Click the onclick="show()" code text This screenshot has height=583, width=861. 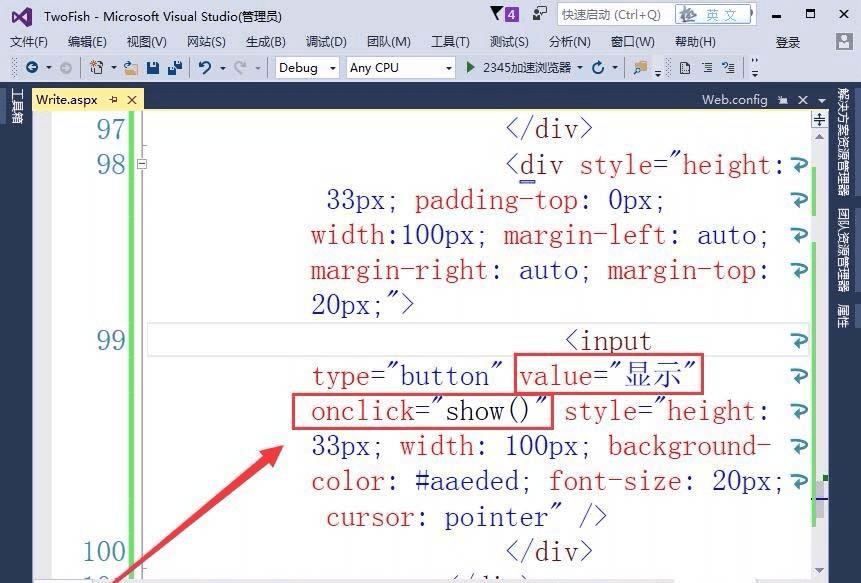[x=429, y=411]
